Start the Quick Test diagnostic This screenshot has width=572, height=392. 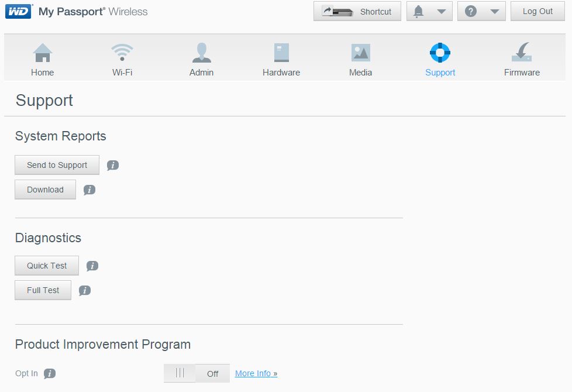[x=47, y=266]
